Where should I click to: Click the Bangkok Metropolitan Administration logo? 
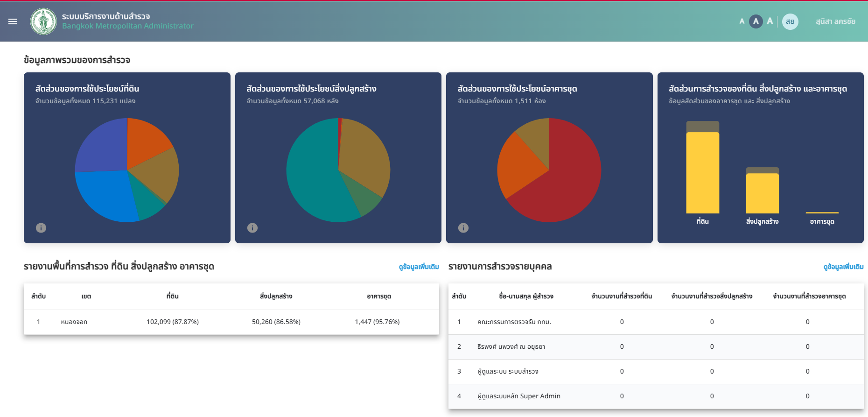pyautogui.click(x=43, y=21)
